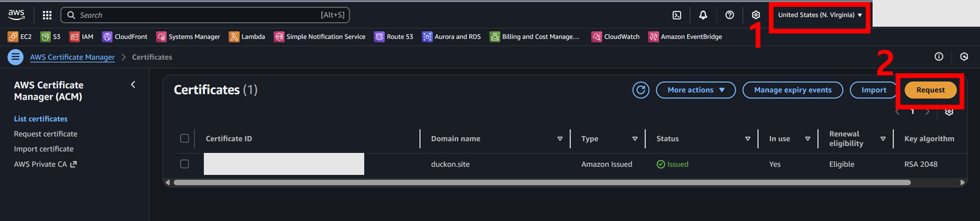Screen dimensions: 980x221
Task: Select Request certificate in sidebar
Action: [46, 134]
